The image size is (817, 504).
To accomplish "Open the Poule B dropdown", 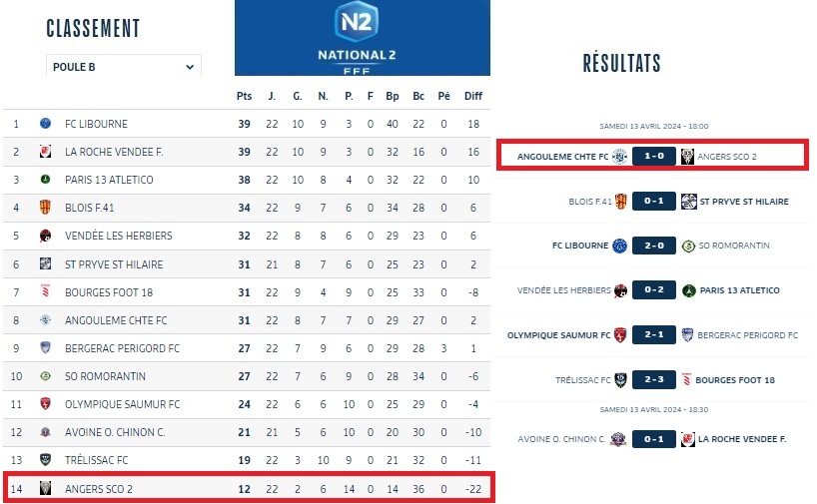I will click(123, 67).
